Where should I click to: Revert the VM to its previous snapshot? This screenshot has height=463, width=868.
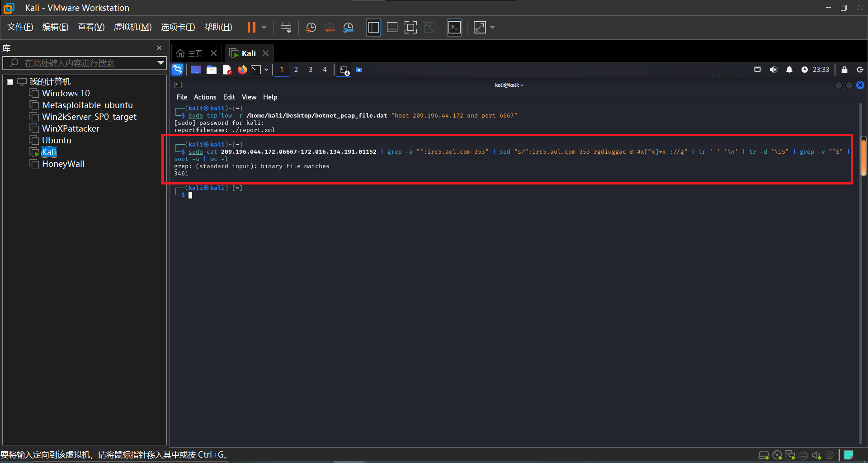330,28
